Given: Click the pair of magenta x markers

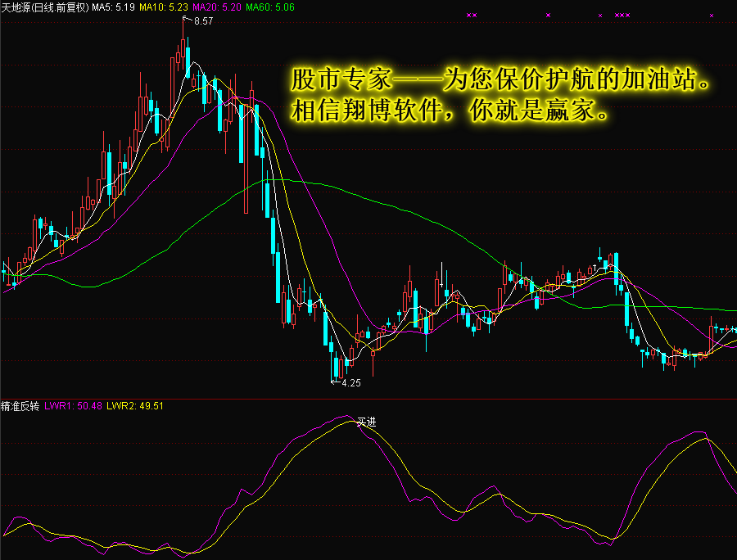Looking at the screenshot, I should [x=472, y=16].
